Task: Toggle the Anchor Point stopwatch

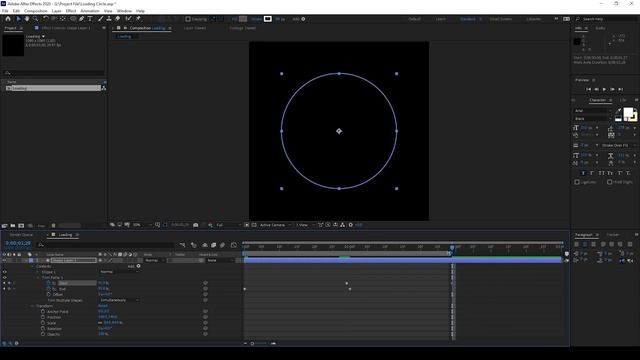Action: (x=43, y=311)
